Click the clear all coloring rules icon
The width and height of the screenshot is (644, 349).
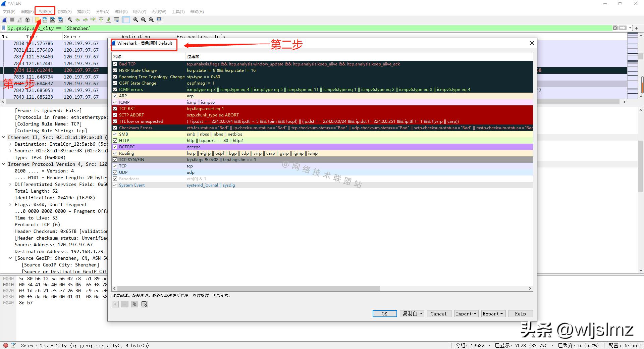click(x=144, y=304)
